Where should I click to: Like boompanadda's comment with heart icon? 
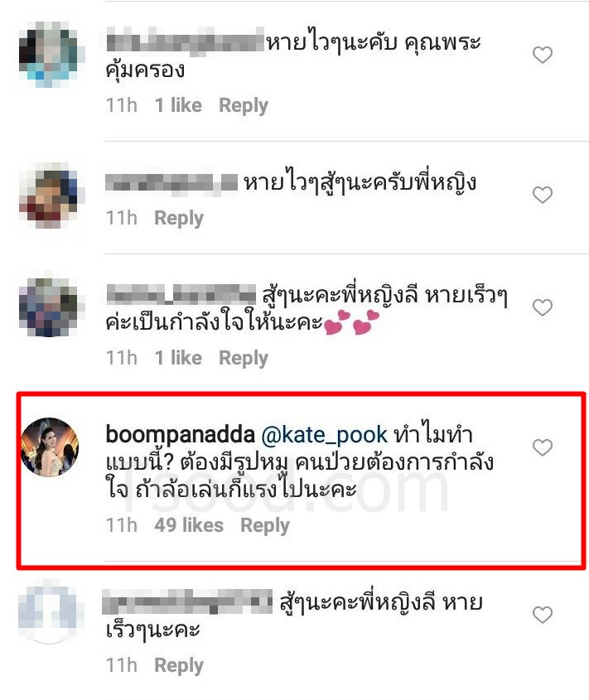542,447
